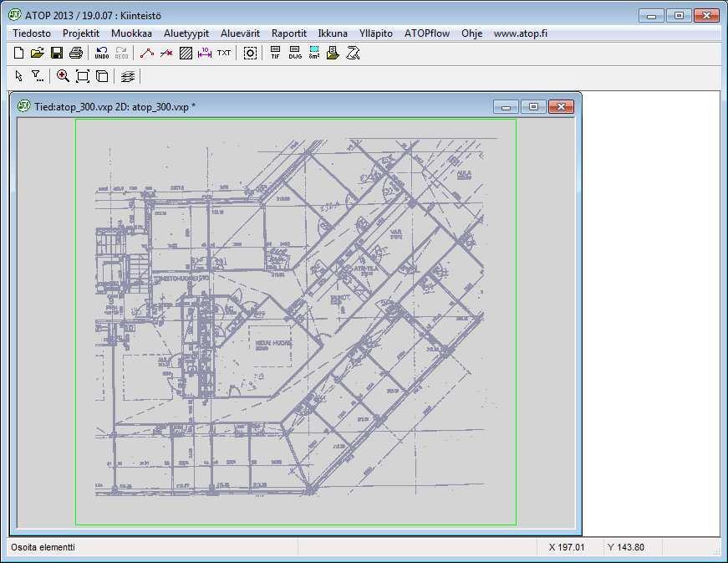Select the hatched area tool

click(186, 53)
